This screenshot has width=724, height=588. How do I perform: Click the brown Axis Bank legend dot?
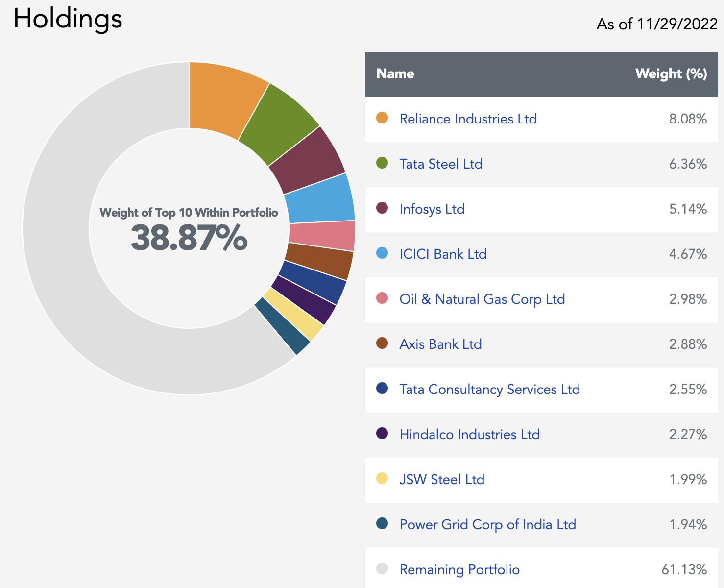(x=382, y=343)
